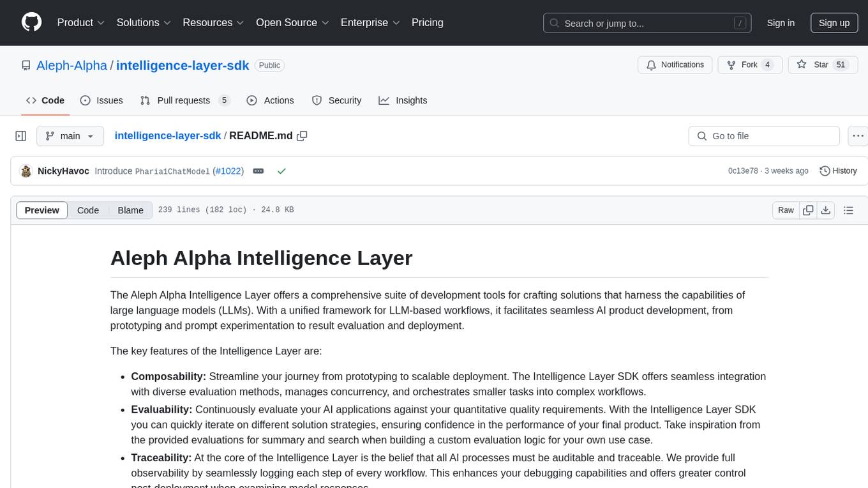Screen dimensions: 868x488
Task: Click the Fork count 4
Action: [767, 65]
